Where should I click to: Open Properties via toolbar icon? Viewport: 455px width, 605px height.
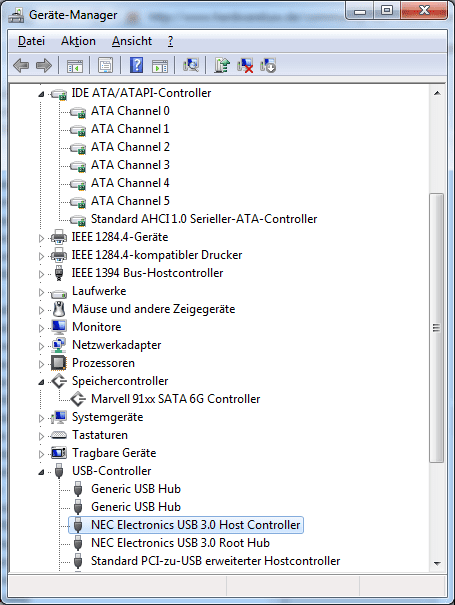pyautogui.click(x=106, y=65)
